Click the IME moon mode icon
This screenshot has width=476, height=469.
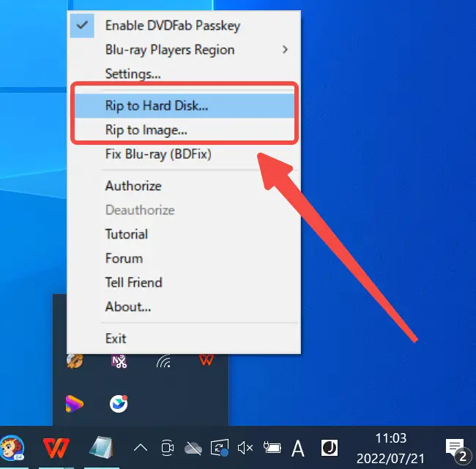tap(330, 448)
